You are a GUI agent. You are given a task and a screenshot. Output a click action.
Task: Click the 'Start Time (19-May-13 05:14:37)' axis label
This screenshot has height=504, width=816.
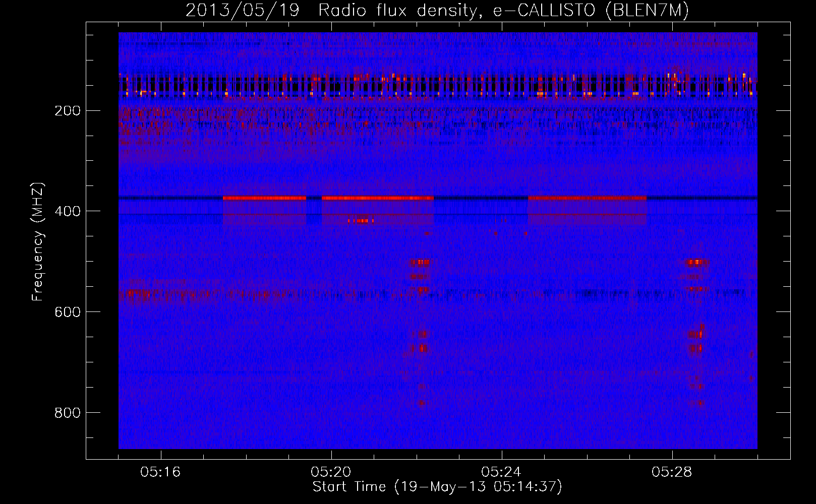(437, 486)
